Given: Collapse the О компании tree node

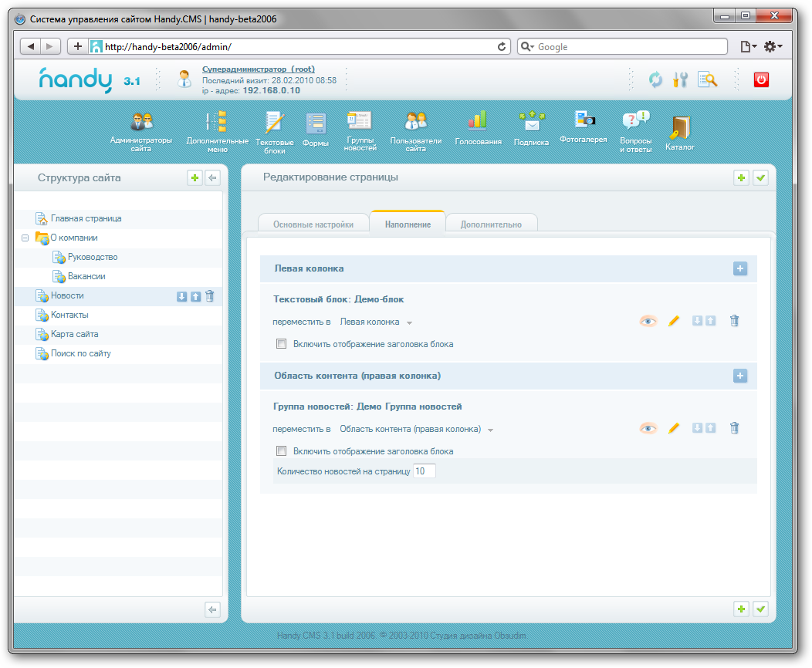Looking at the screenshot, I should (x=25, y=238).
